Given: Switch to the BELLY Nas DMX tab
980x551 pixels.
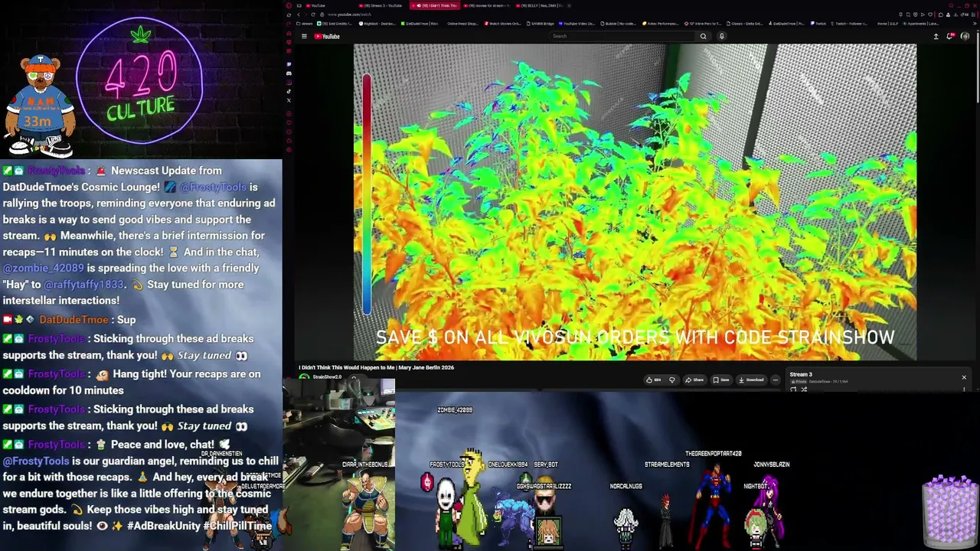Looking at the screenshot, I should coord(540,5).
